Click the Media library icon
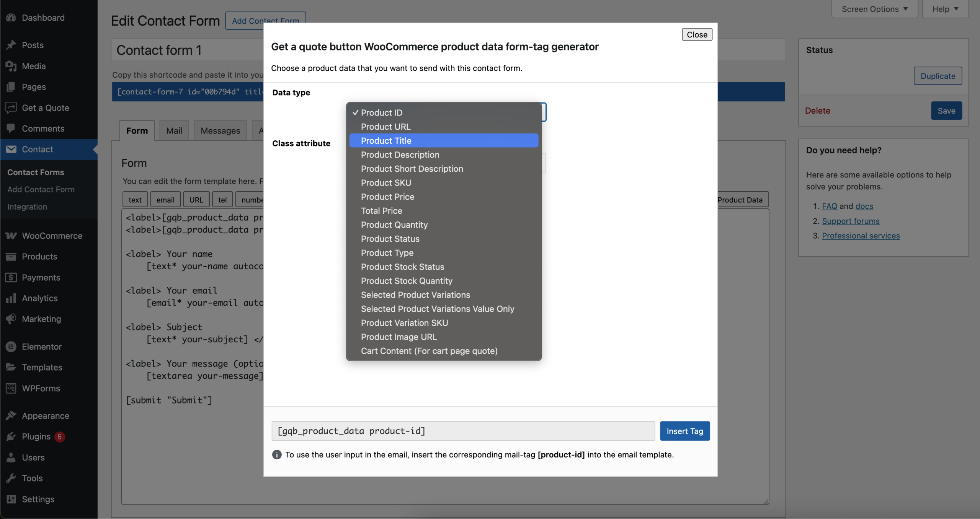This screenshot has width=980, height=519. [11, 66]
